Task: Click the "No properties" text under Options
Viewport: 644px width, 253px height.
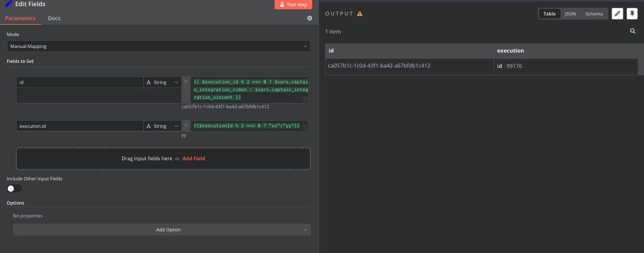Action: tap(28, 216)
